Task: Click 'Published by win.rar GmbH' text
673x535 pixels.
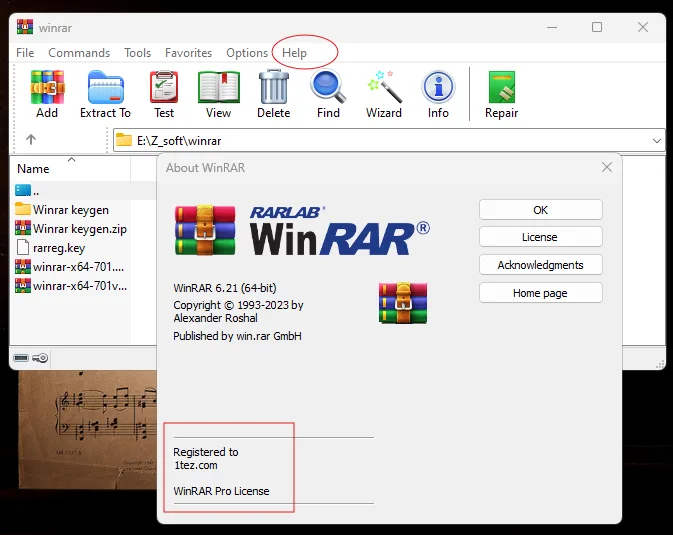Action: point(237,336)
